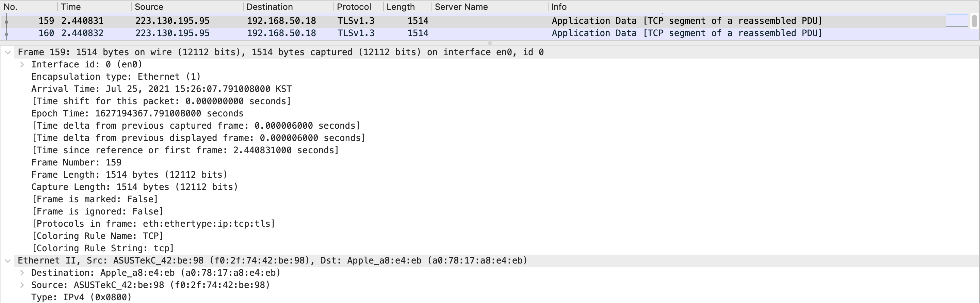Select the Time shift for this packet line

click(161, 101)
